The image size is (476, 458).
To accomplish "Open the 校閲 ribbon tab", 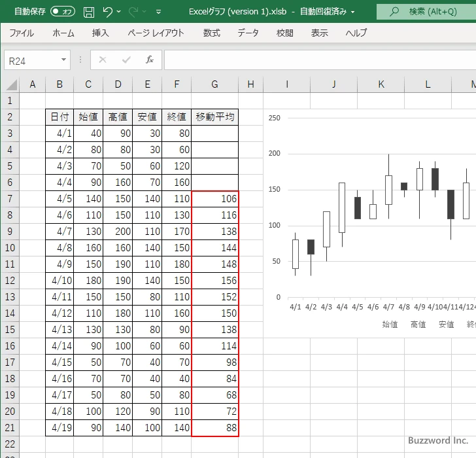I will pyautogui.click(x=285, y=33).
